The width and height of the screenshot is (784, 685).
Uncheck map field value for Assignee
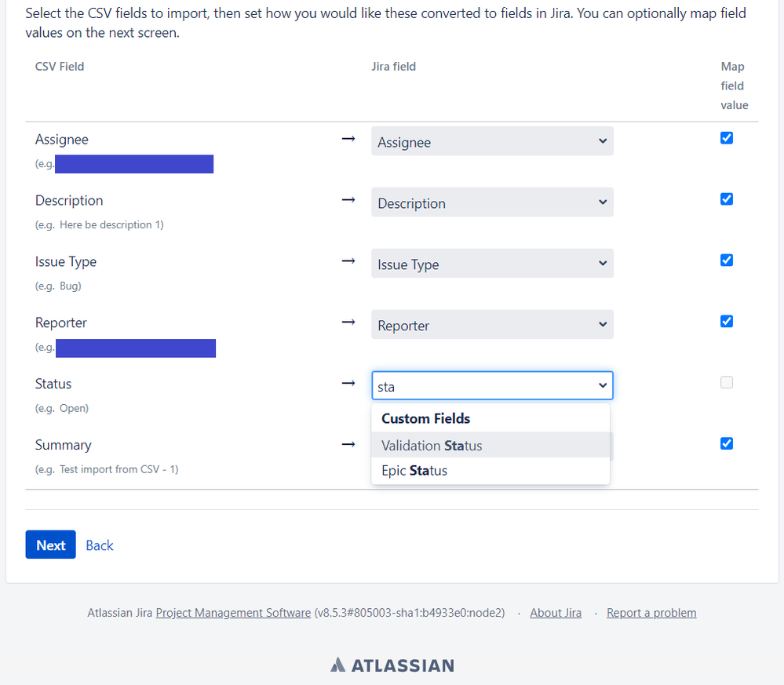point(727,138)
